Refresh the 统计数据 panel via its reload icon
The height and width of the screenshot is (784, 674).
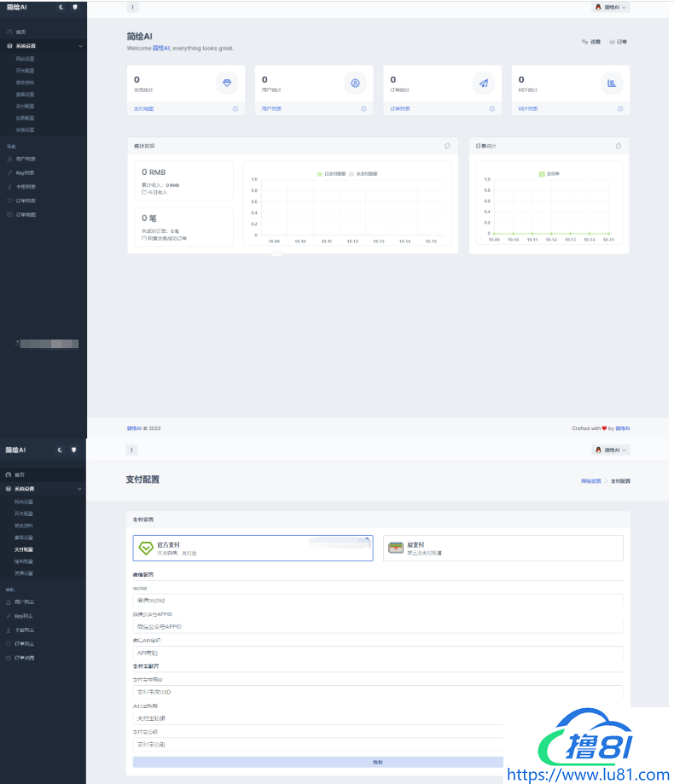[x=447, y=146]
